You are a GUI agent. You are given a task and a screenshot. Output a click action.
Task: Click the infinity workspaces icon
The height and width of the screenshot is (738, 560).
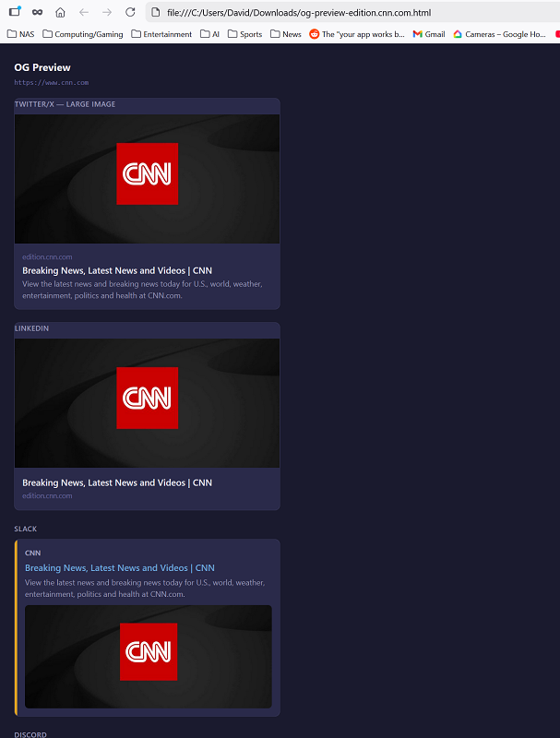[37, 12]
